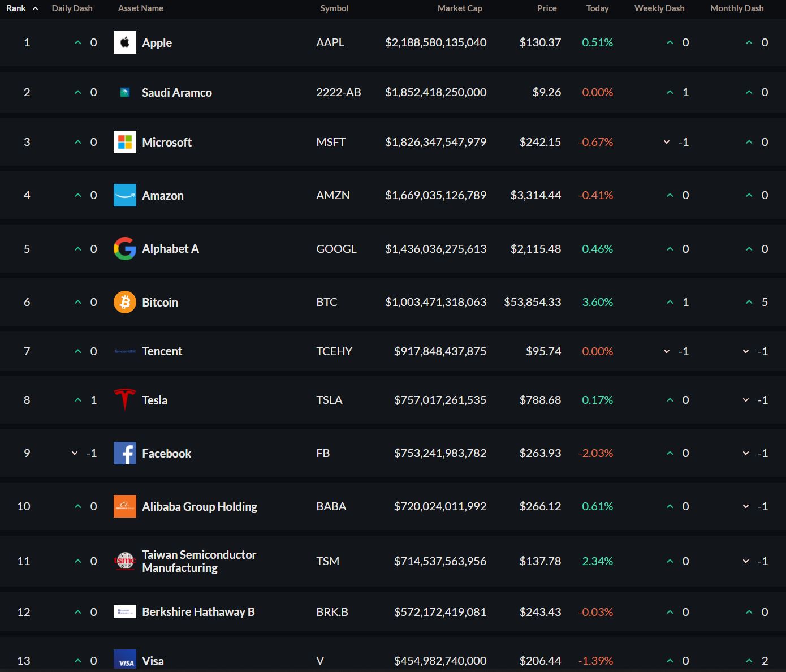The height and width of the screenshot is (672, 786).
Task: Open the Taiwan Semiconductor Manufacturing asset link
Action: pyautogui.click(x=199, y=561)
